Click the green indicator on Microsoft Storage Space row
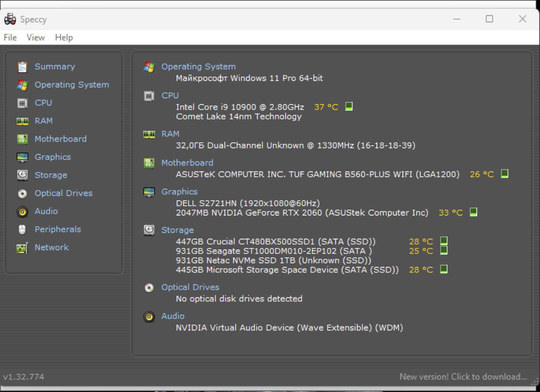This screenshot has width=540, height=392. click(x=444, y=269)
